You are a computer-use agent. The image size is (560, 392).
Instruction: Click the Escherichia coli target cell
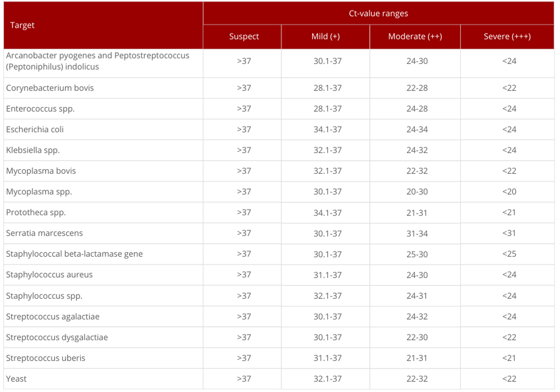(x=35, y=129)
